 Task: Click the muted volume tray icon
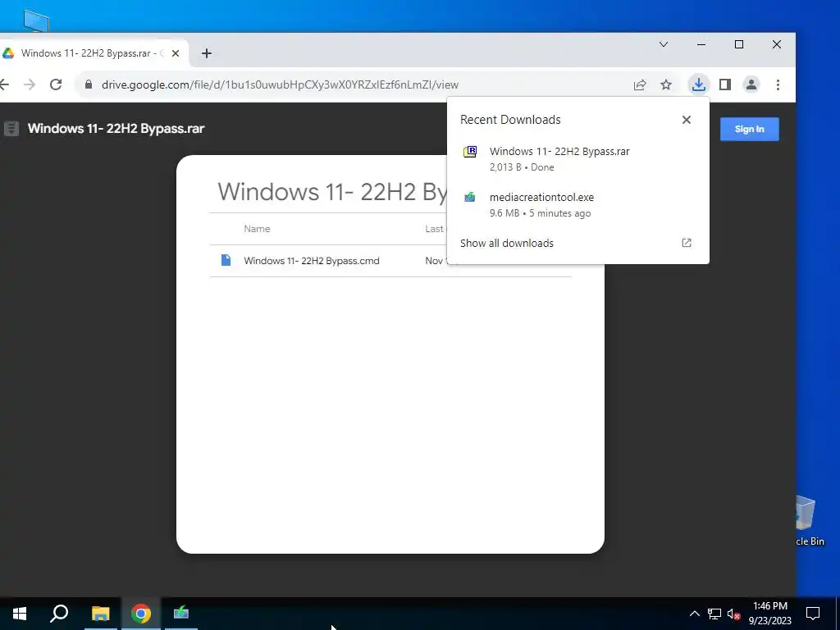click(733, 614)
